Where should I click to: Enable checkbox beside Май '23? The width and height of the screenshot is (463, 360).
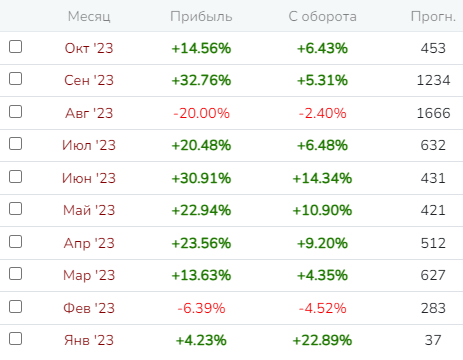coord(15,209)
